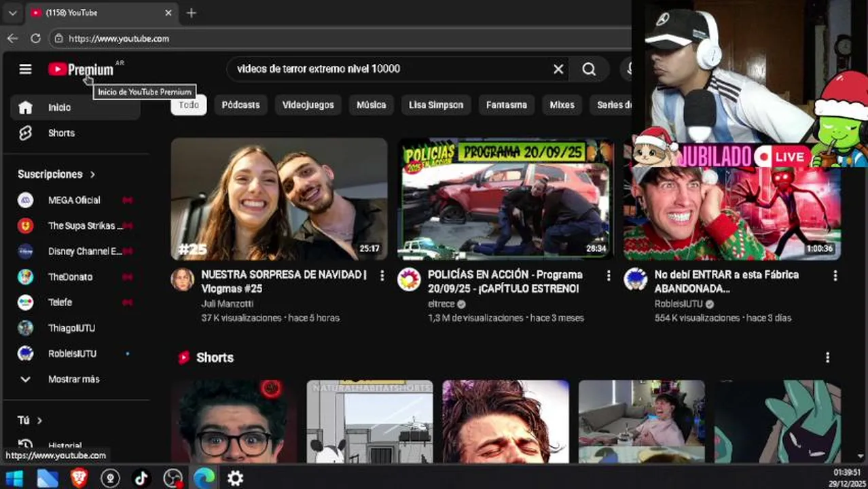
Task: Expand the Suscripciones section
Action: [56, 175]
